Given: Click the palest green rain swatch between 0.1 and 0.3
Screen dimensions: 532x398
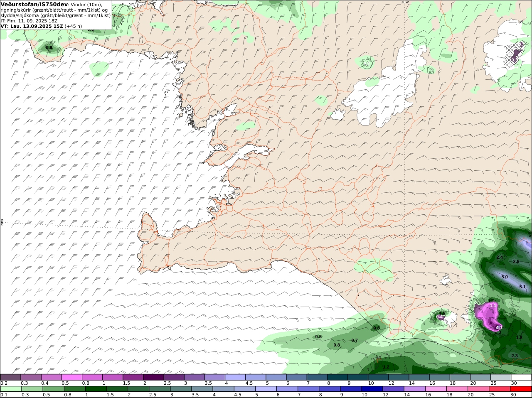Looking at the screenshot, I should click(11, 389).
